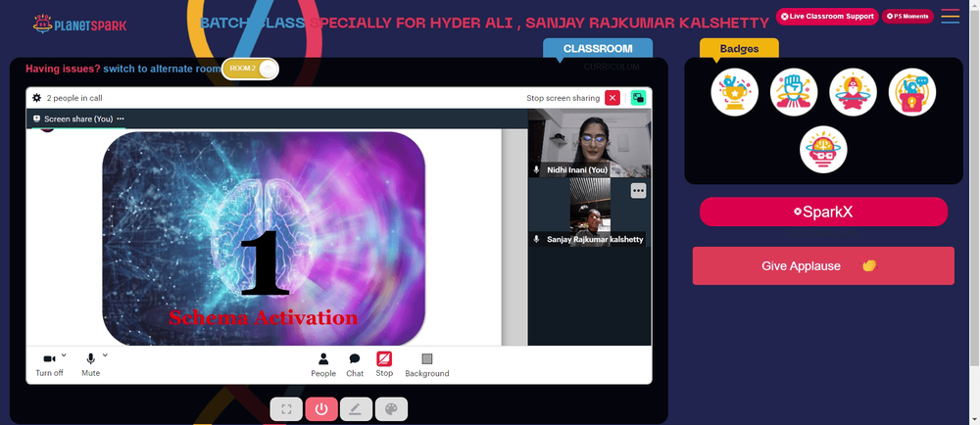Click Sanjay Rajkumar kalshetty microphone indicator
The image size is (980, 425).
pos(536,239)
